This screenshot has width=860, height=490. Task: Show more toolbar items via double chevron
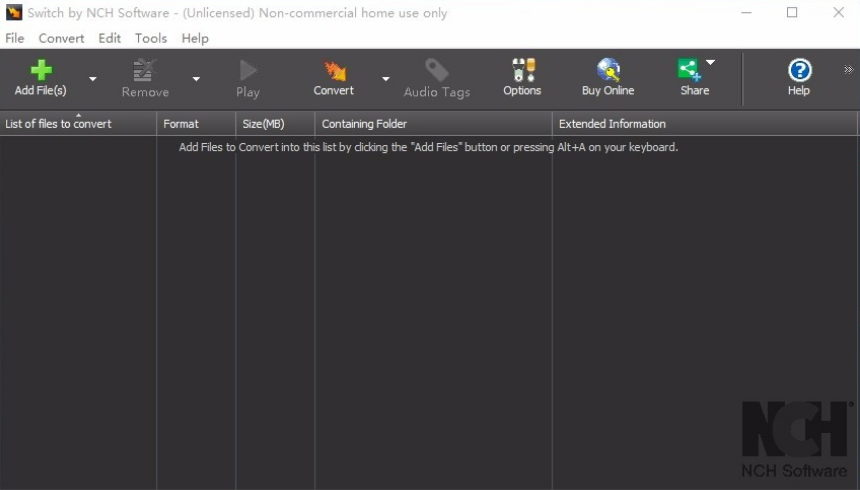tap(848, 70)
